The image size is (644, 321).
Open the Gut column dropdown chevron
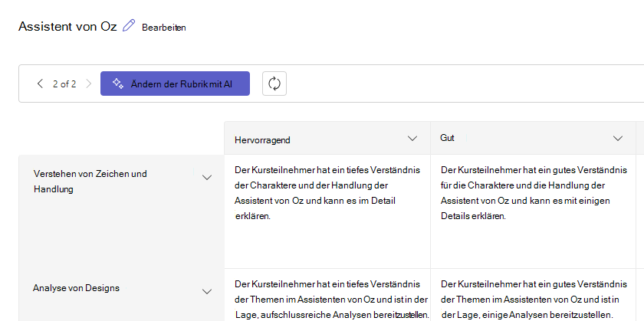pyautogui.click(x=618, y=139)
